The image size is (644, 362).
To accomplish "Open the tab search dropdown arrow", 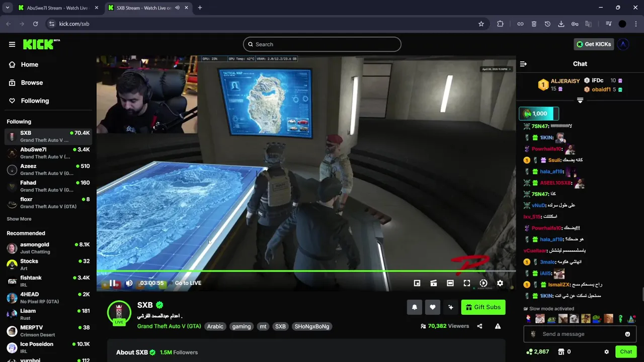I will coord(7,8).
